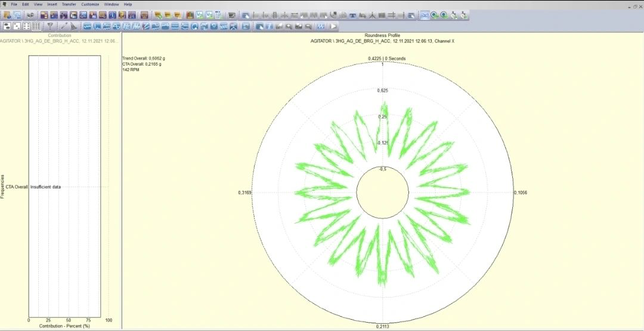Select the six-dot layout icon
Viewport: 644px width, 331px height.
tap(26, 26)
